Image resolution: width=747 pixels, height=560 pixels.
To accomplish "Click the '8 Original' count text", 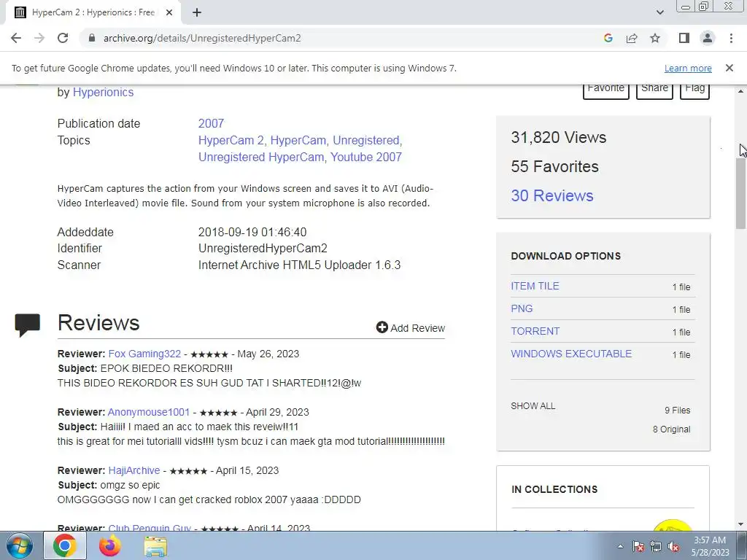I will [x=671, y=429].
